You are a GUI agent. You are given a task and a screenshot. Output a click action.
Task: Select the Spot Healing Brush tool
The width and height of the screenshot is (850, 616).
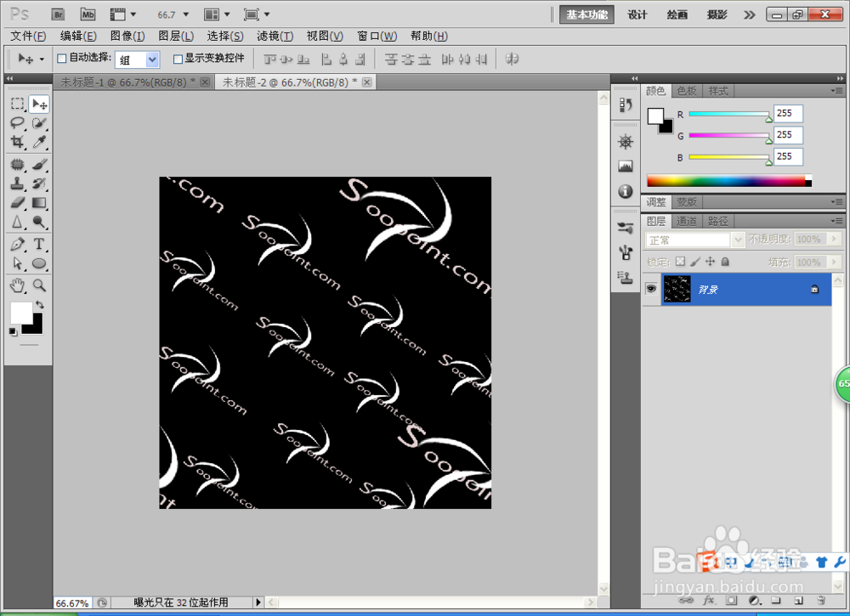[x=17, y=164]
